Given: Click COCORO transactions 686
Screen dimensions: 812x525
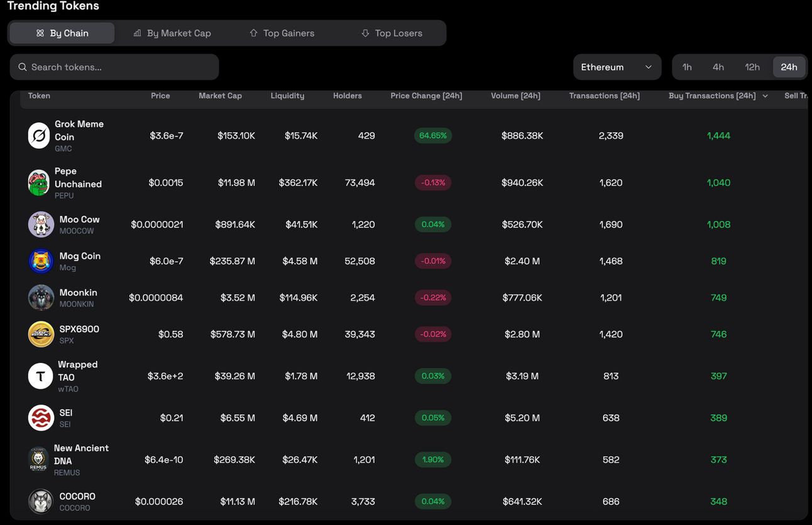Looking at the screenshot, I should coord(611,501).
